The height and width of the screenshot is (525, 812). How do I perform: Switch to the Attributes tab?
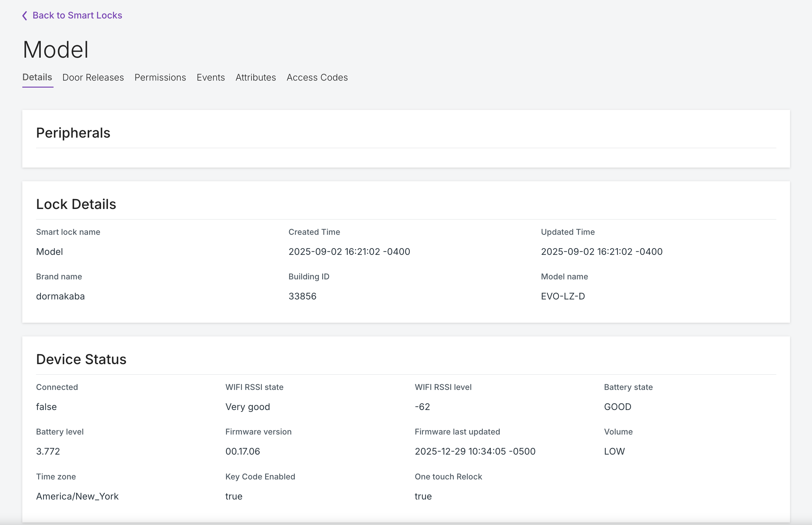(x=256, y=78)
